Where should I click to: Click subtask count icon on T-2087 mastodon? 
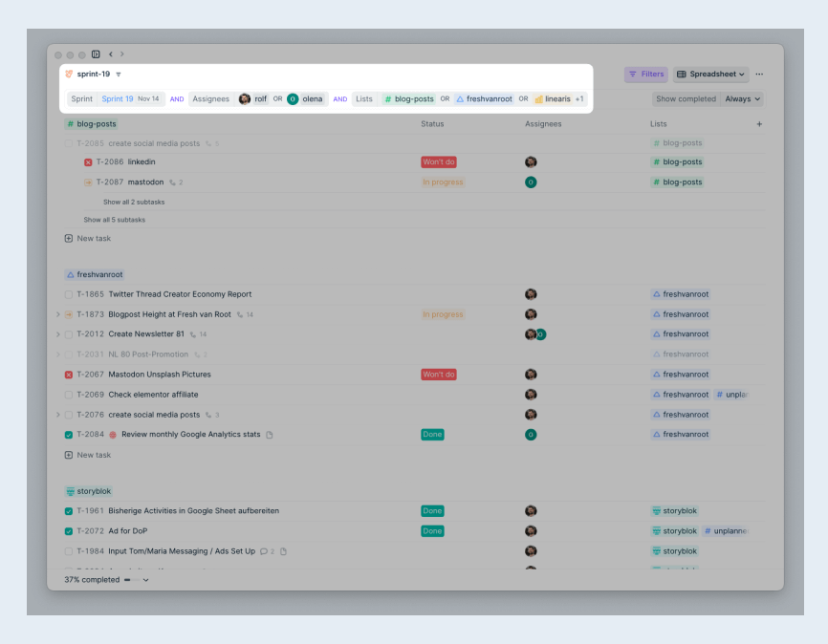[x=173, y=182]
